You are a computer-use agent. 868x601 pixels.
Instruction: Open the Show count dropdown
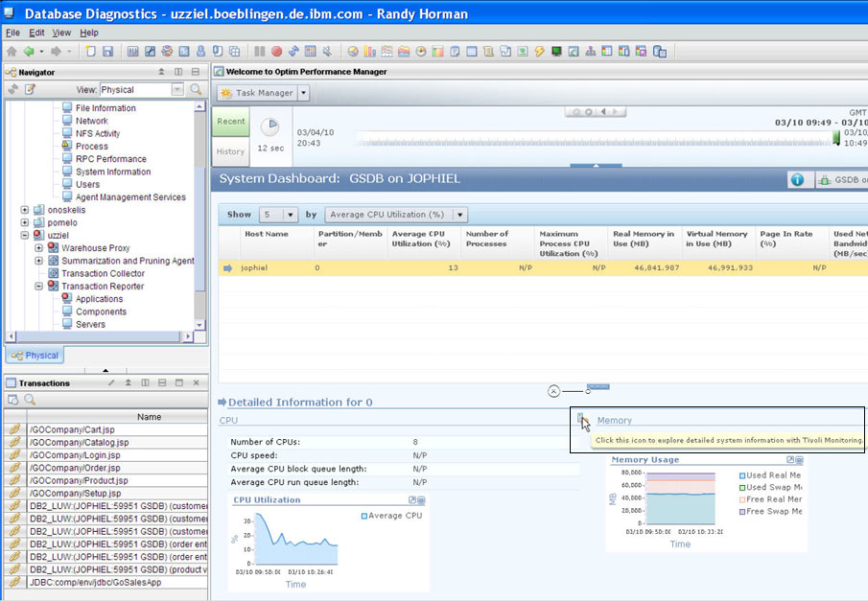point(290,215)
